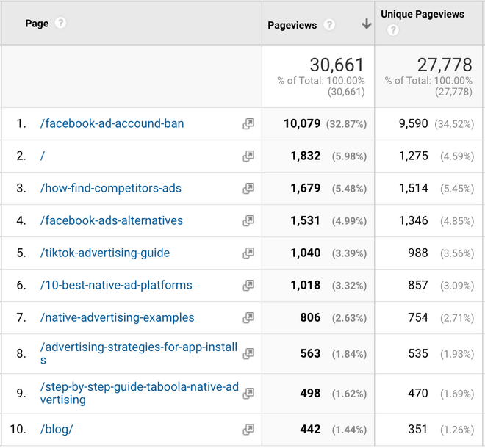Screen dimensions: 485x448
Task: Open /facebook-ad-accound-ban page in new window icon
Action: click(248, 124)
